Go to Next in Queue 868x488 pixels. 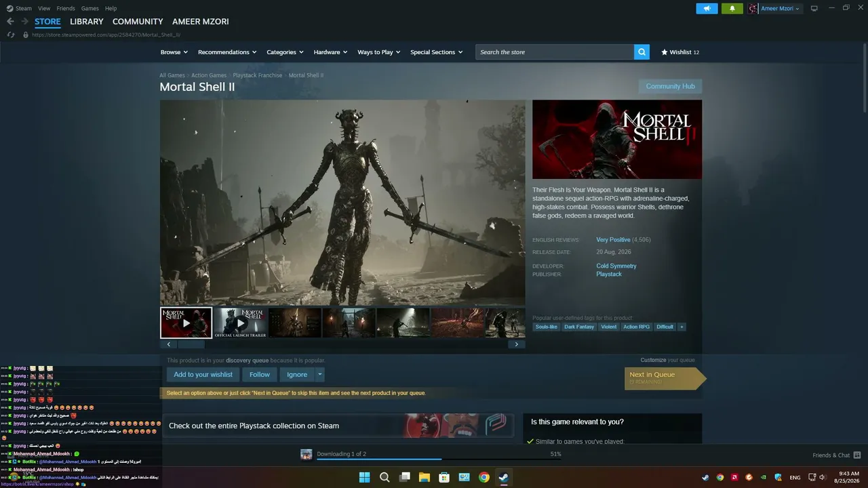[x=665, y=378]
